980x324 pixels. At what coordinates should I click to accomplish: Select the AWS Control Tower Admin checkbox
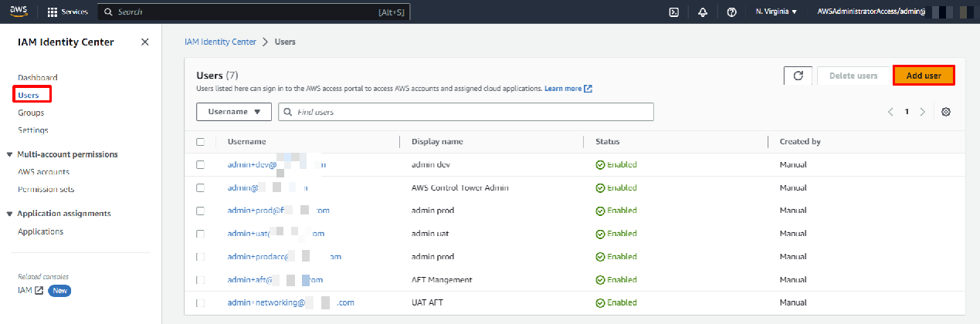pos(201,187)
